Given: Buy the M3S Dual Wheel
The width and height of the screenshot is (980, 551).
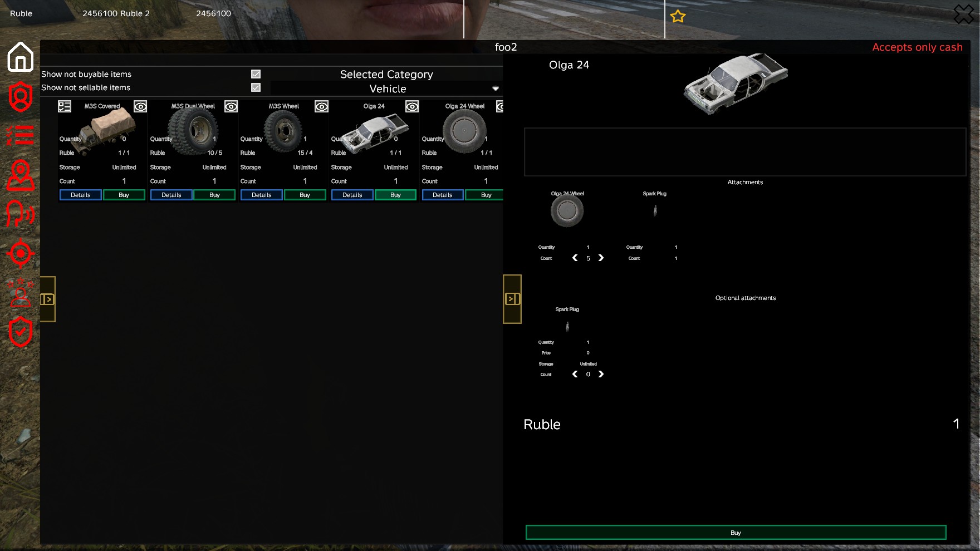Looking at the screenshot, I should [x=214, y=195].
